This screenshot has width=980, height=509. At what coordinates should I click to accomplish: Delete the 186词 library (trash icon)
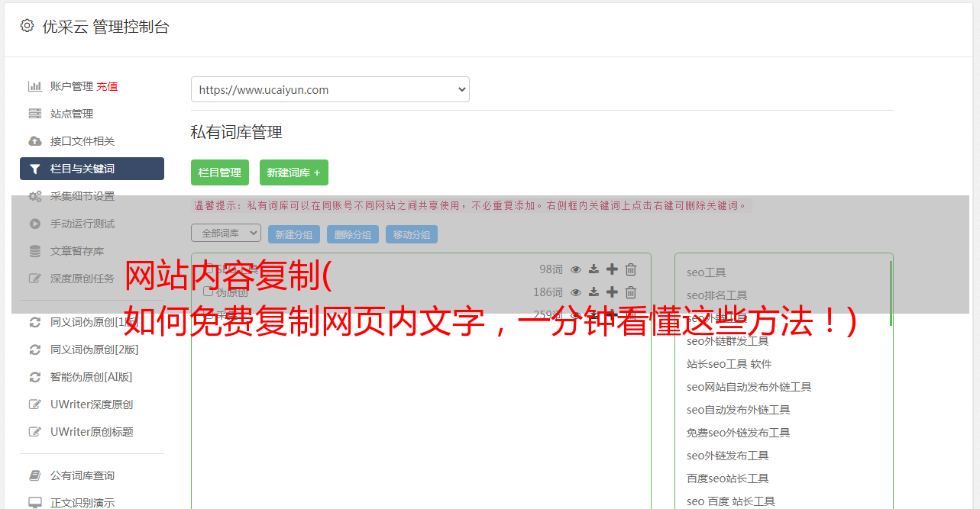coord(631,292)
